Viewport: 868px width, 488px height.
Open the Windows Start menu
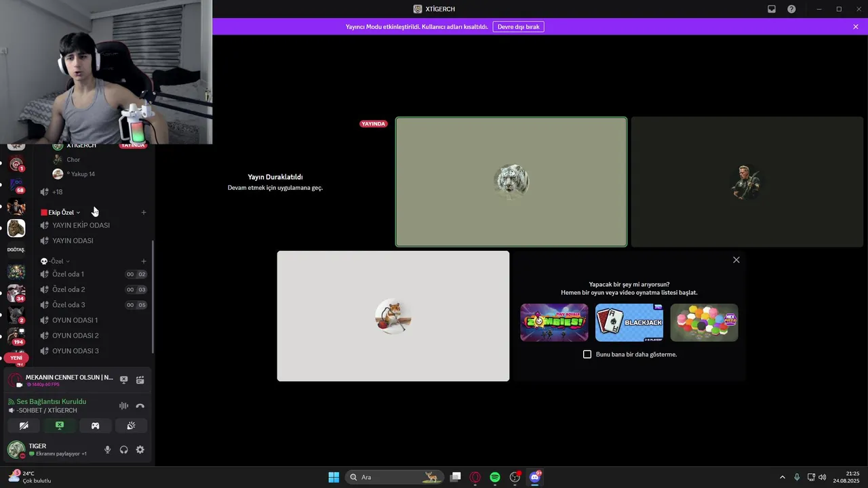click(x=334, y=477)
